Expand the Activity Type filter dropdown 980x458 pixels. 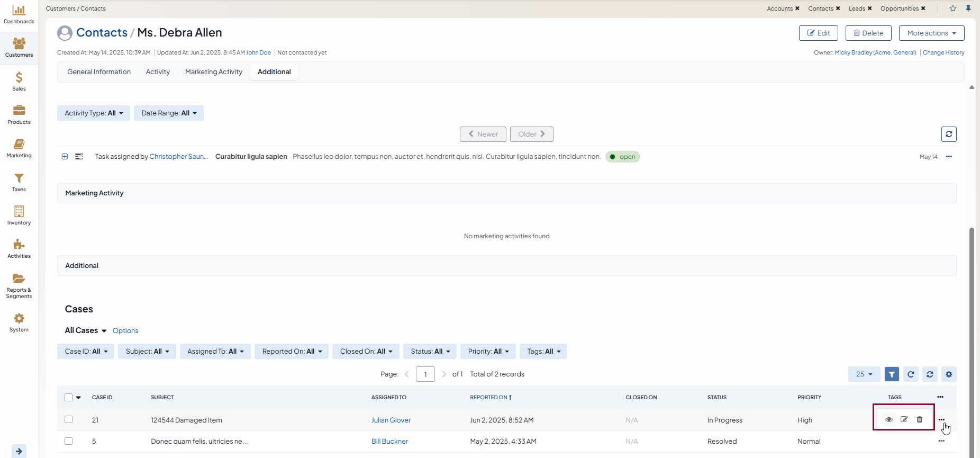pos(94,113)
